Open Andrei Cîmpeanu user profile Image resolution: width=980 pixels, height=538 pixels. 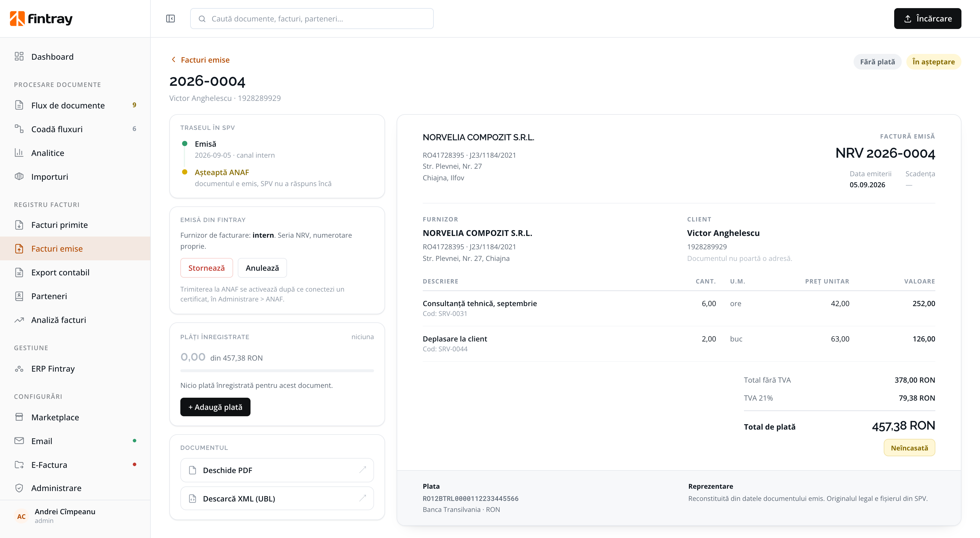tap(75, 516)
